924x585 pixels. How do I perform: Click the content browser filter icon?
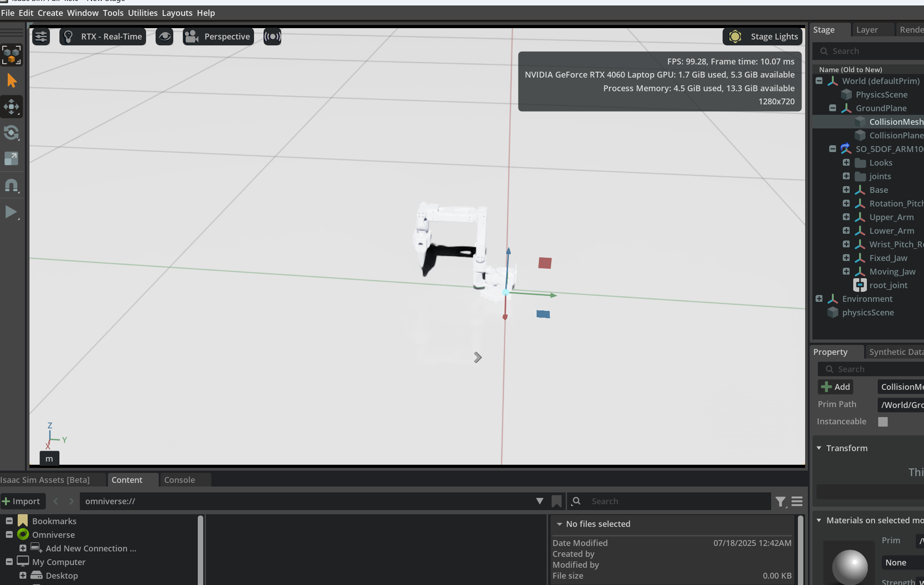[x=781, y=501]
